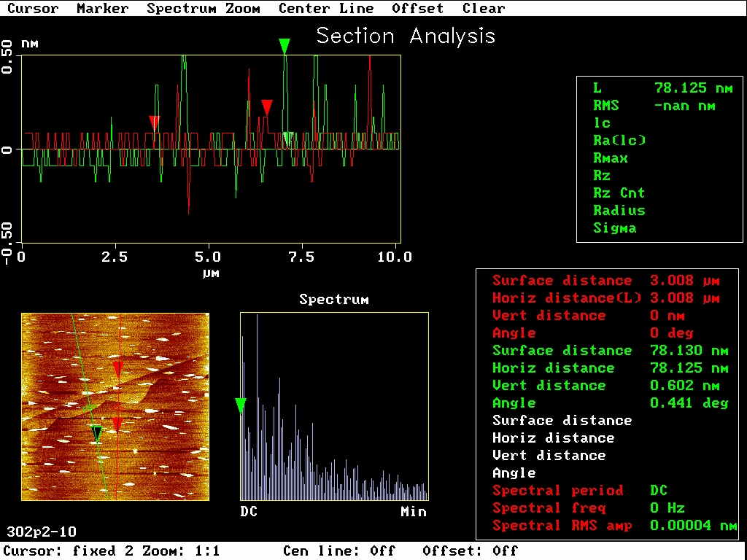Click the Spectral period DC value
747x560 pixels.
[x=659, y=491]
